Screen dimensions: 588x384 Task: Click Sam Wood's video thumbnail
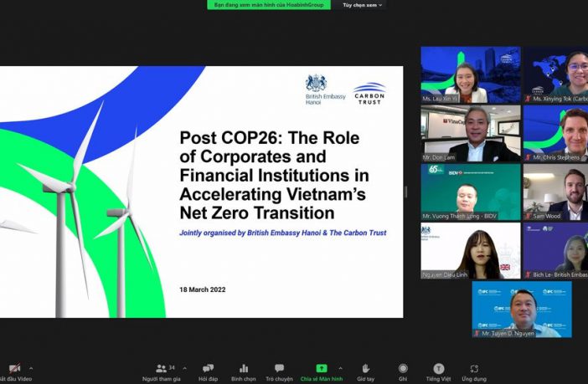(x=555, y=192)
